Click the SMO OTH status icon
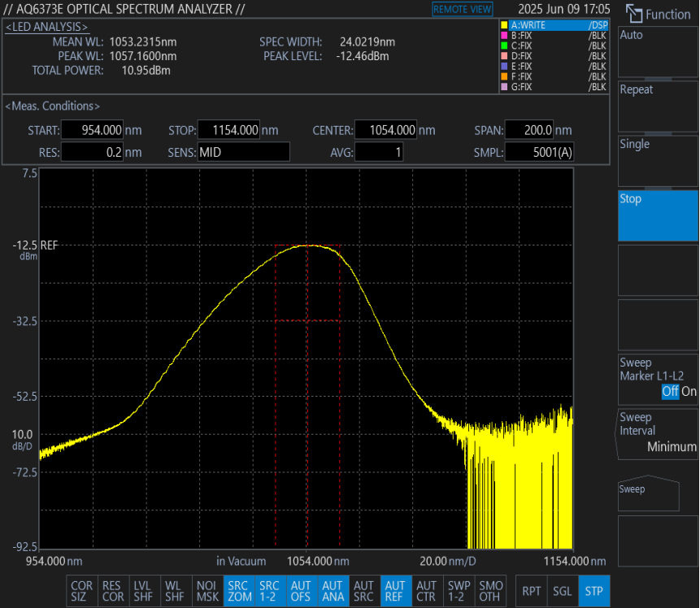This screenshot has height=608, width=700. 491,591
